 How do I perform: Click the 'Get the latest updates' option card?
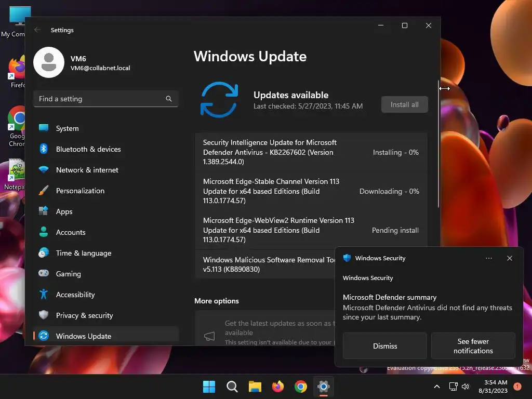click(265, 328)
